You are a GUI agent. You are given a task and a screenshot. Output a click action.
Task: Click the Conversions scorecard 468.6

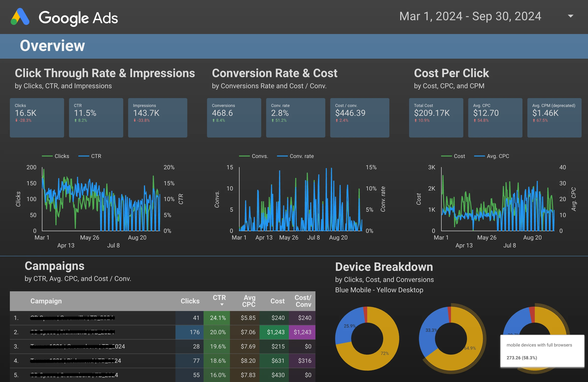[x=234, y=118]
